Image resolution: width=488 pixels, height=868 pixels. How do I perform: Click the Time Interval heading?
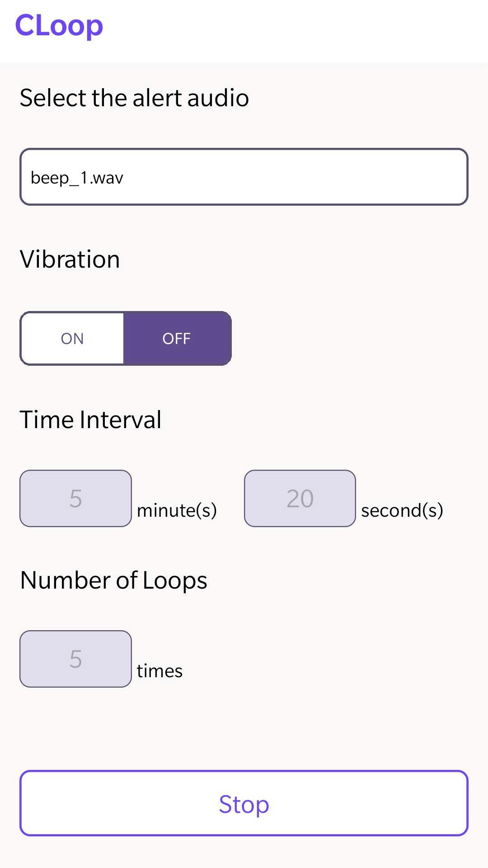[91, 419]
